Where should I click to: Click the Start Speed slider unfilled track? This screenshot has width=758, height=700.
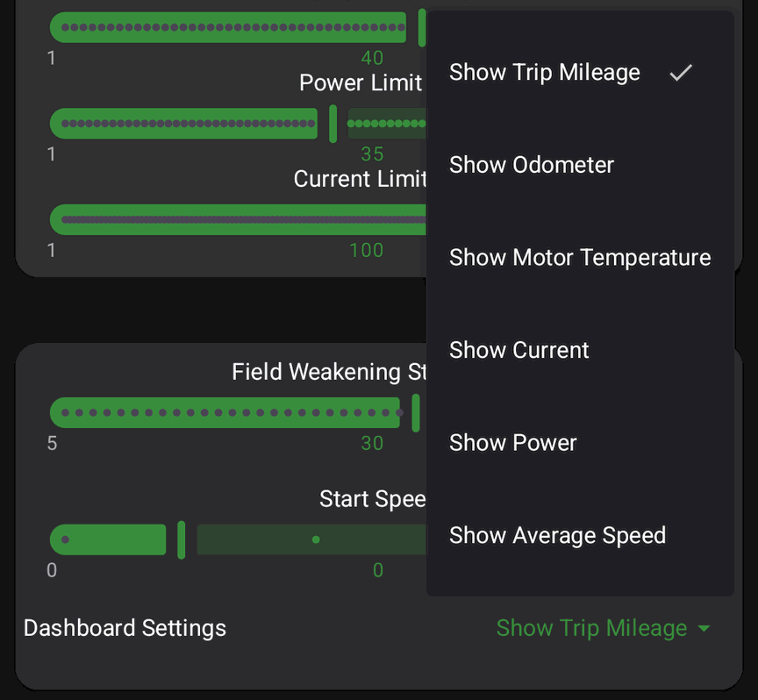(311, 539)
